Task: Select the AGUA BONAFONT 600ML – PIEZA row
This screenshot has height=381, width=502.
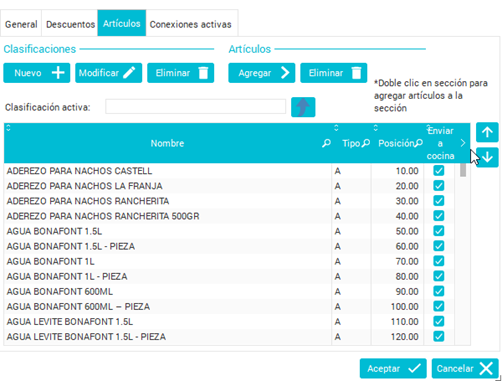Action: (229, 306)
